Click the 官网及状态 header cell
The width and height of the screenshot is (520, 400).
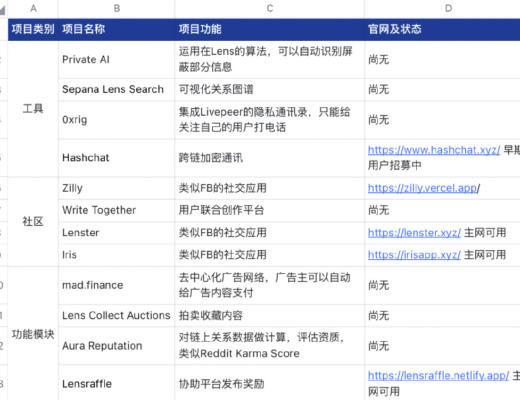coord(442,29)
